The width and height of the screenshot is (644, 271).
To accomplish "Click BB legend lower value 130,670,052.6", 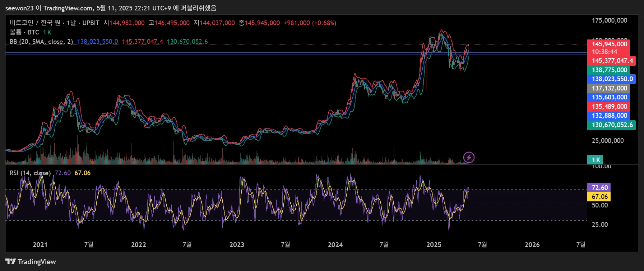I will 187,42.
